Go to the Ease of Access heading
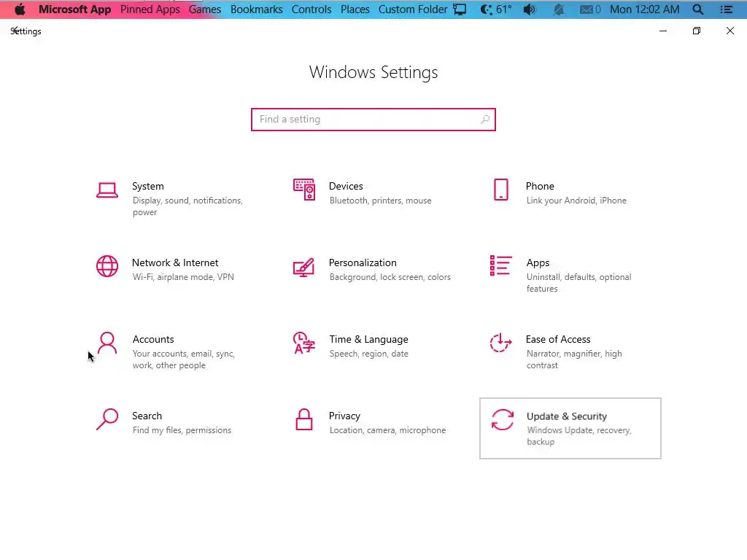Viewport: 747px width, 560px height. click(x=558, y=340)
